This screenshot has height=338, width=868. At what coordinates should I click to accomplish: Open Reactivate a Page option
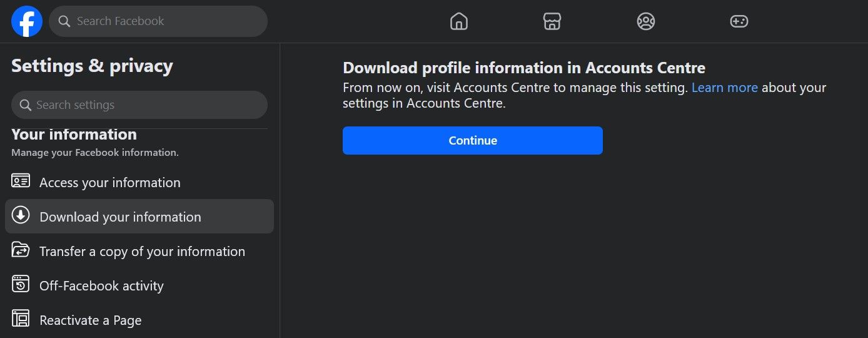coord(91,320)
